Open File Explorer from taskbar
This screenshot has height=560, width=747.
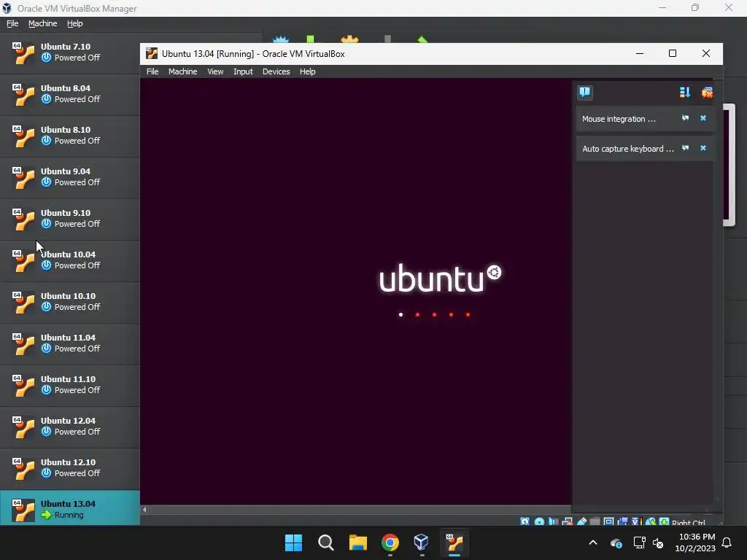(x=357, y=542)
